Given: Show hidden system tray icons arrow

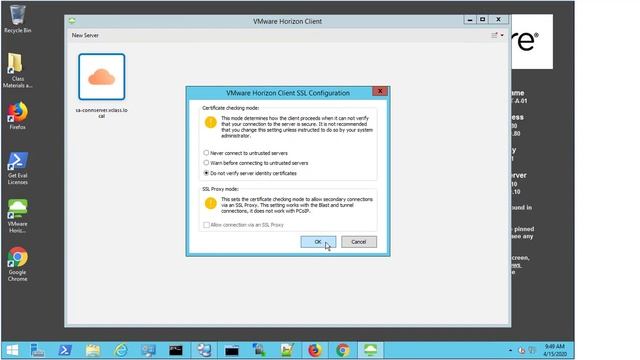Looking at the screenshot, I should 510,350.
